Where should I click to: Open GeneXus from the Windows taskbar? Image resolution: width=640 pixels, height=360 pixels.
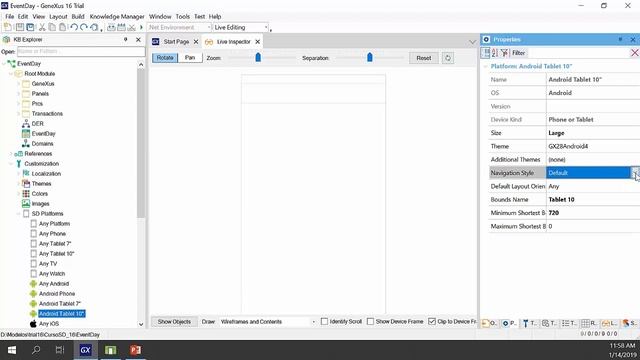click(x=85, y=350)
